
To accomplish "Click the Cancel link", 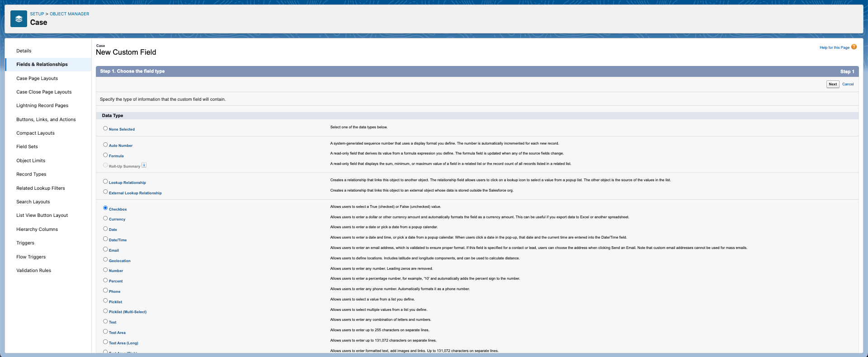I will tap(848, 84).
